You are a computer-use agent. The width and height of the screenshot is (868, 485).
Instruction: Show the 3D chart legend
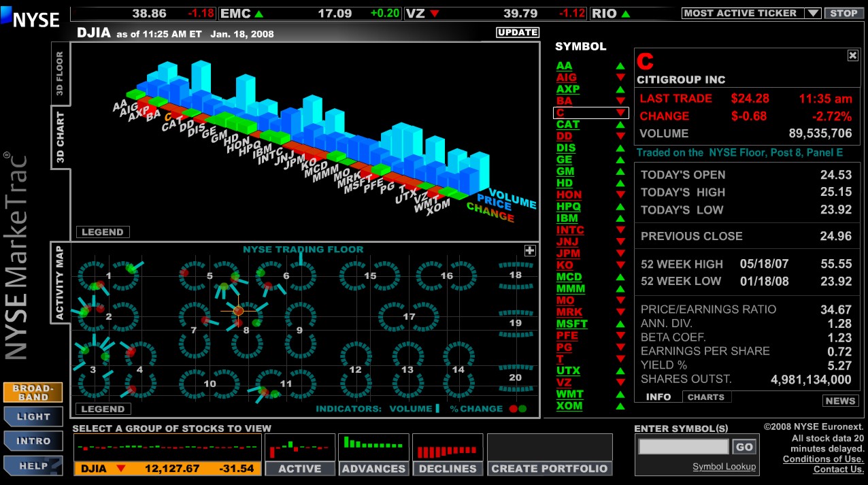[103, 232]
